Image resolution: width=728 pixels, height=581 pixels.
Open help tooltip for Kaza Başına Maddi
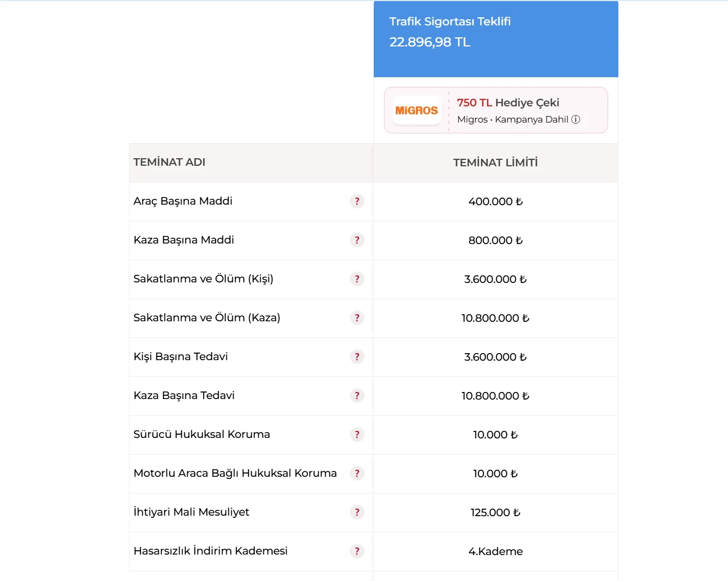[357, 240]
